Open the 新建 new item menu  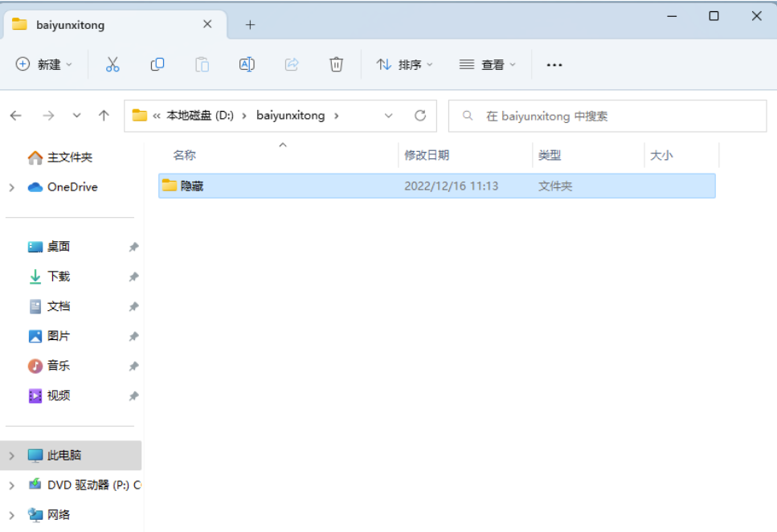tap(44, 64)
